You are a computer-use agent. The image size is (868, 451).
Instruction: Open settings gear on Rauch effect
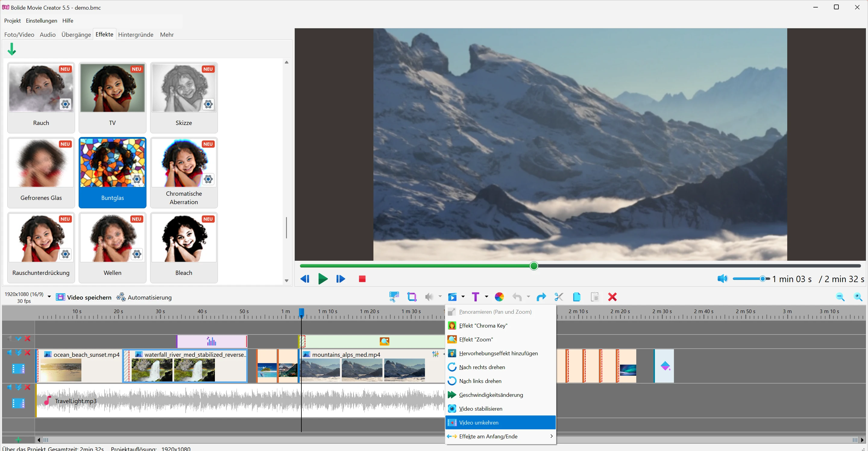coord(65,104)
